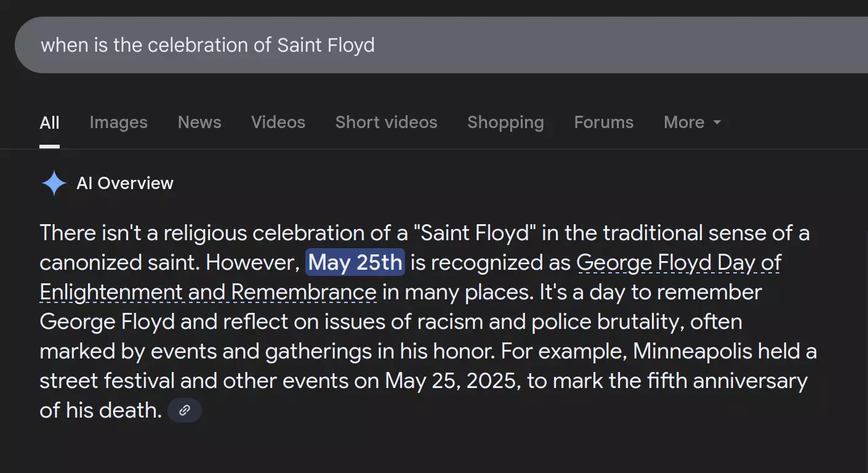
Task: Click the overview's opening sentence "There isn't"
Action: click(x=81, y=233)
